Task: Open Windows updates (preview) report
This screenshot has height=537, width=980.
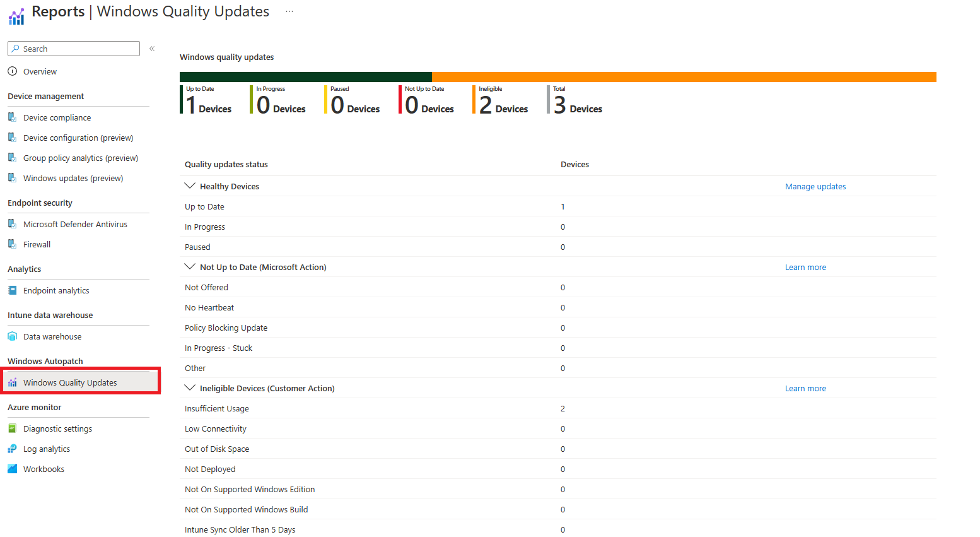Action: tap(73, 178)
